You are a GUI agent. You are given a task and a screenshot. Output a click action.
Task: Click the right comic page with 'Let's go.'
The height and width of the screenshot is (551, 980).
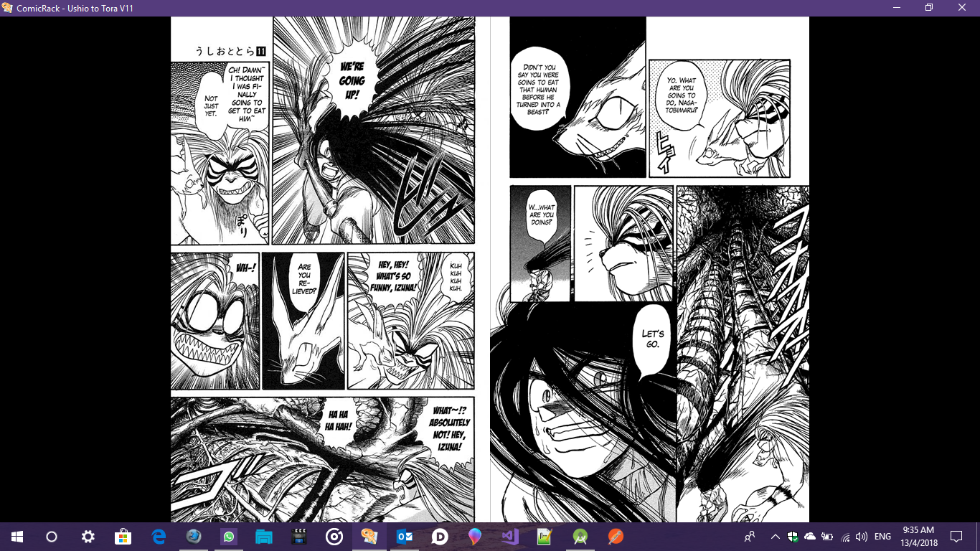[650, 270]
